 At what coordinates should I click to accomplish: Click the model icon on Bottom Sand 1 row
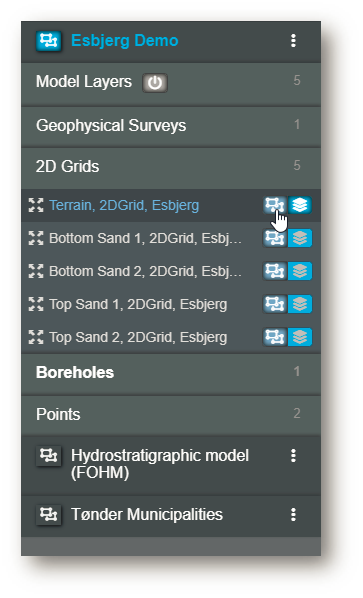click(275, 238)
